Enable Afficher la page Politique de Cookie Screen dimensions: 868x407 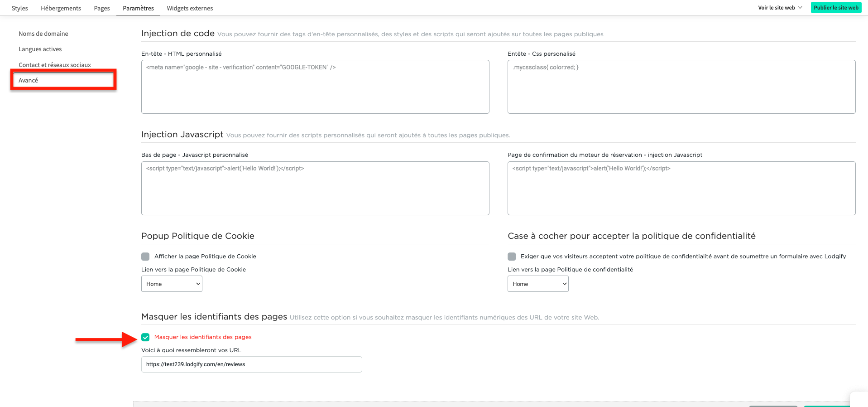pyautogui.click(x=145, y=256)
